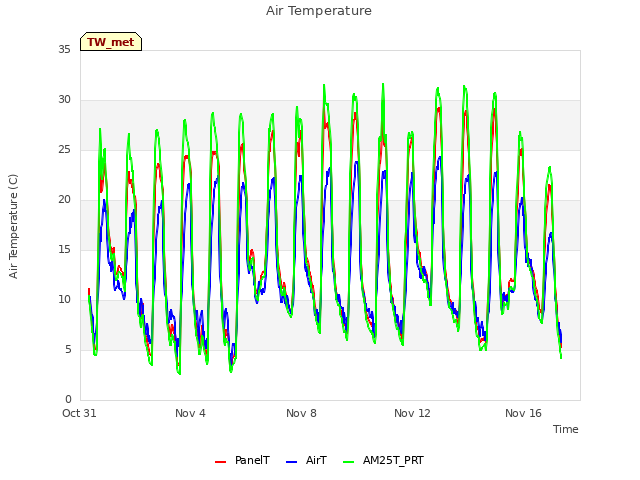Toggle the PanelT series in the legend
The image size is (640, 480).
(242, 460)
